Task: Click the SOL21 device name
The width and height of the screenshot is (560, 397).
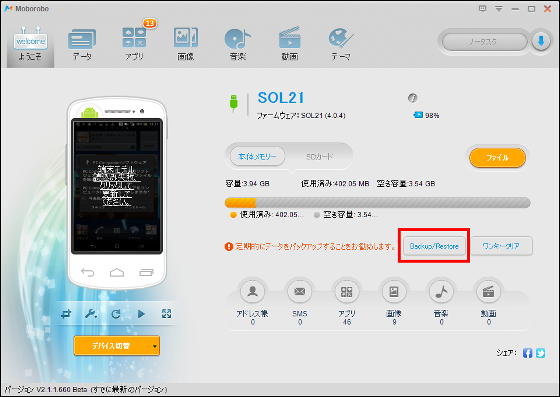Action: coord(281,98)
